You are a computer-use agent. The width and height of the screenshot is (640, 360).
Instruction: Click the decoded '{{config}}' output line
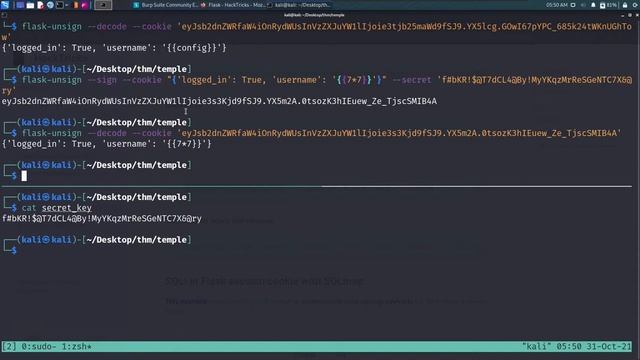click(114, 48)
